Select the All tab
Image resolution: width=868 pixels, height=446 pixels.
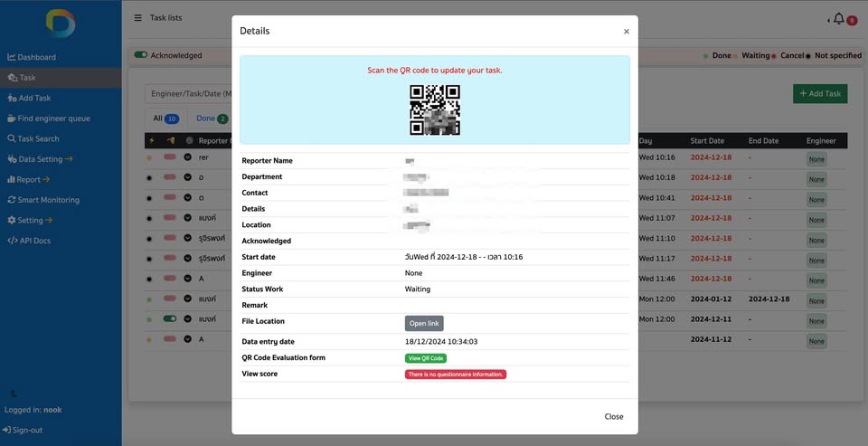pyautogui.click(x=165, y=119)
